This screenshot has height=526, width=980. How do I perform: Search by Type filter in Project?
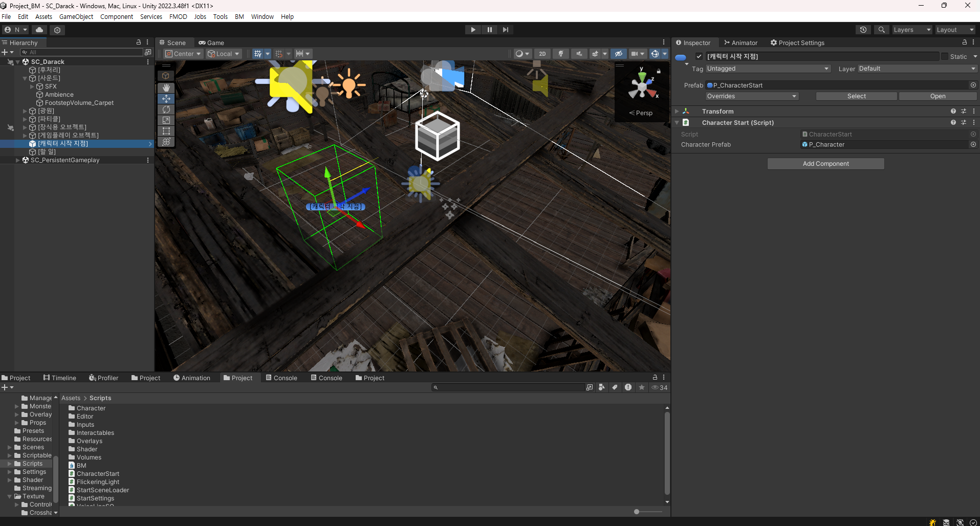point(602,387)
